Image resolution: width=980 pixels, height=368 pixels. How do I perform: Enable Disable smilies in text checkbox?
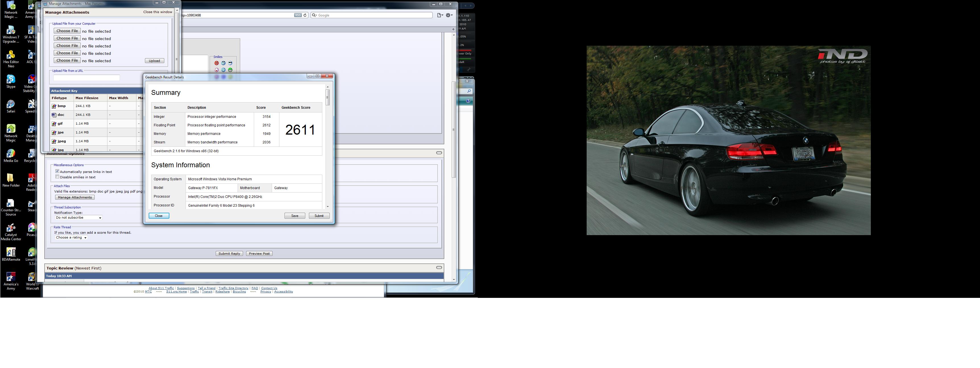coord(57,177)
